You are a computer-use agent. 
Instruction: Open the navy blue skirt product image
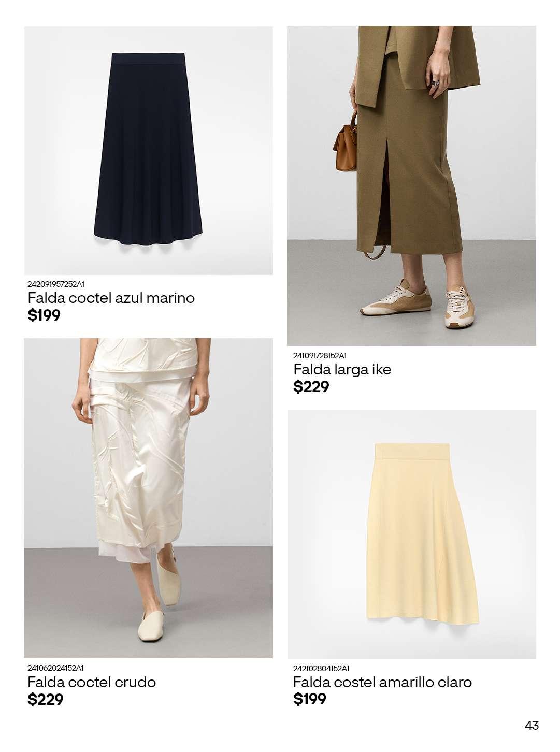point(148,150)
